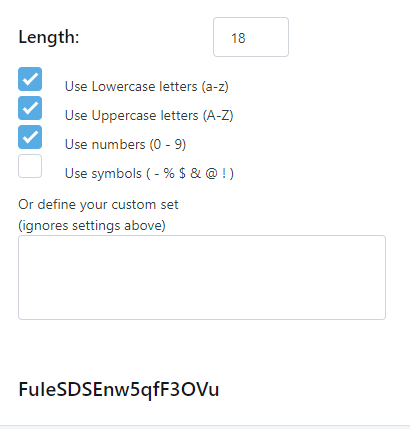Click the "Use symbols" label text
This screenshot has height=429, width=410.
click(x=103, y=174)
